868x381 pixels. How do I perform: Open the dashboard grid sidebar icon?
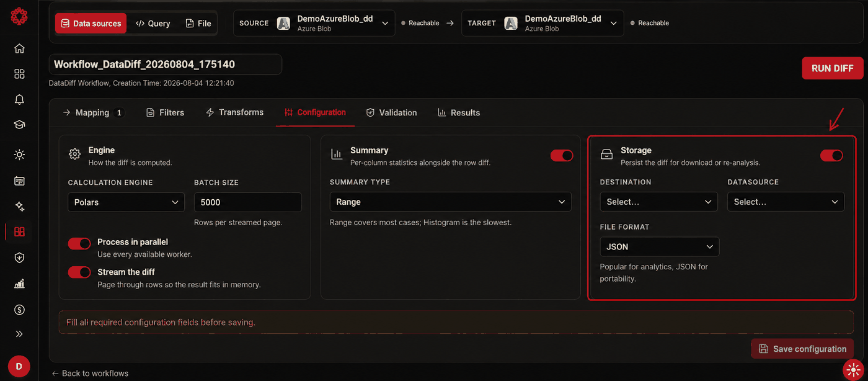(19, 74)
